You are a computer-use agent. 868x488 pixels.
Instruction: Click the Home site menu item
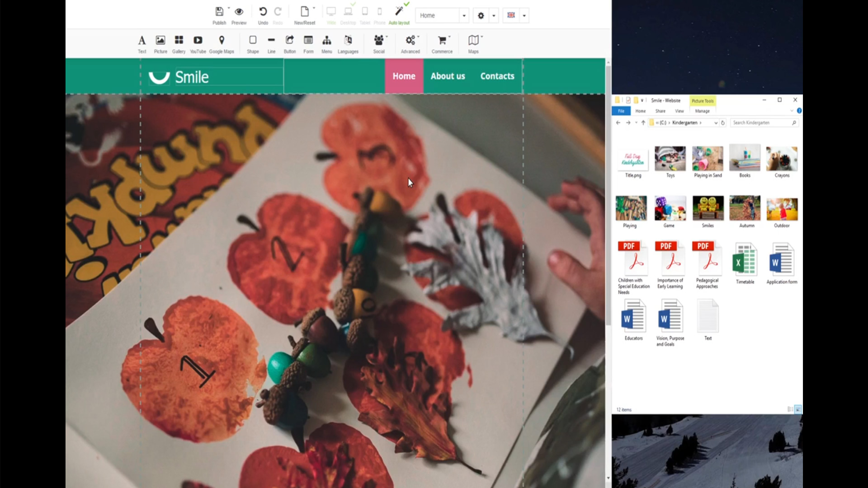pos(404,76)
